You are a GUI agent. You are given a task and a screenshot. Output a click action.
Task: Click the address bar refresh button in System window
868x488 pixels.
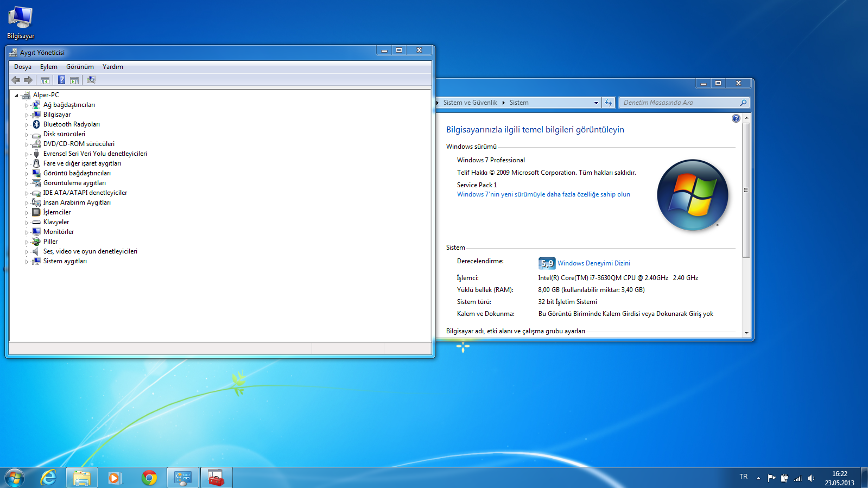609,103
